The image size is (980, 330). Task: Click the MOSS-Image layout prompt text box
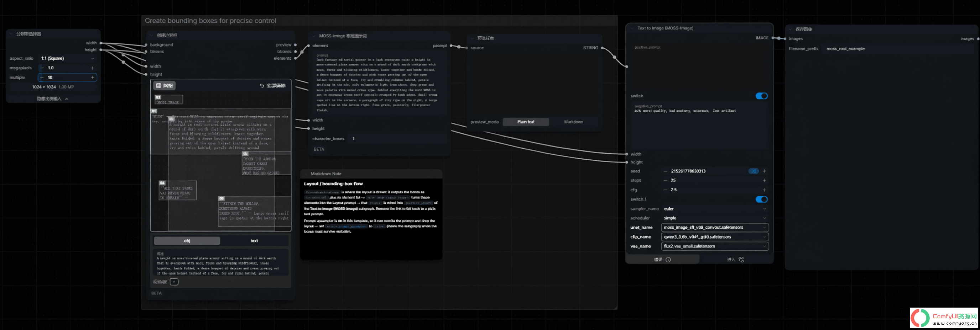379,83
